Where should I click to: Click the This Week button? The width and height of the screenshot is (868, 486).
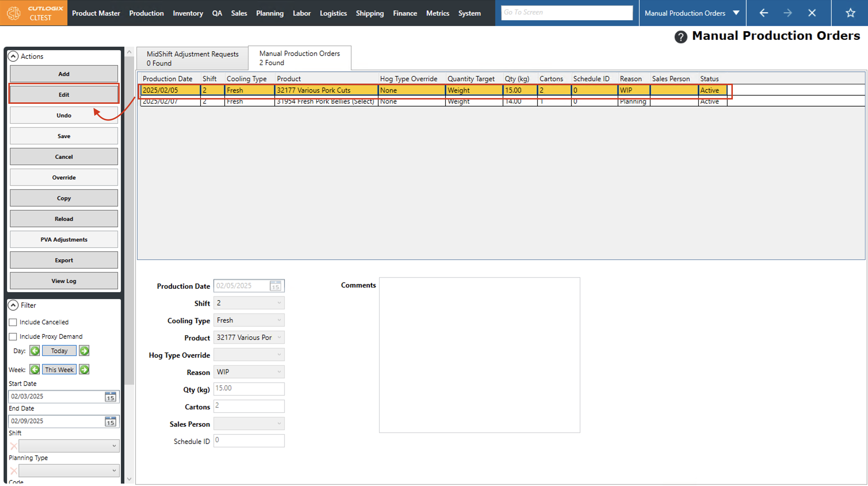[59, 370]
